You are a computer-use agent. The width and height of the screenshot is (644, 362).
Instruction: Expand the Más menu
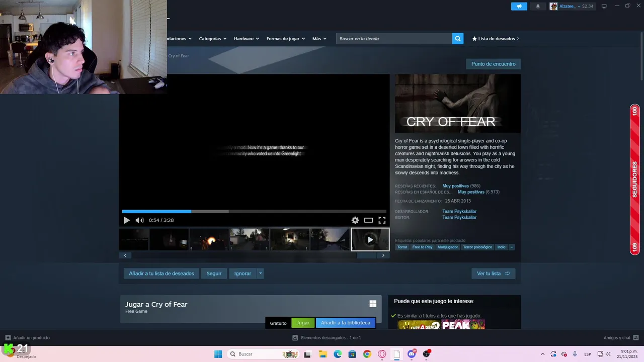pos(319,39)
